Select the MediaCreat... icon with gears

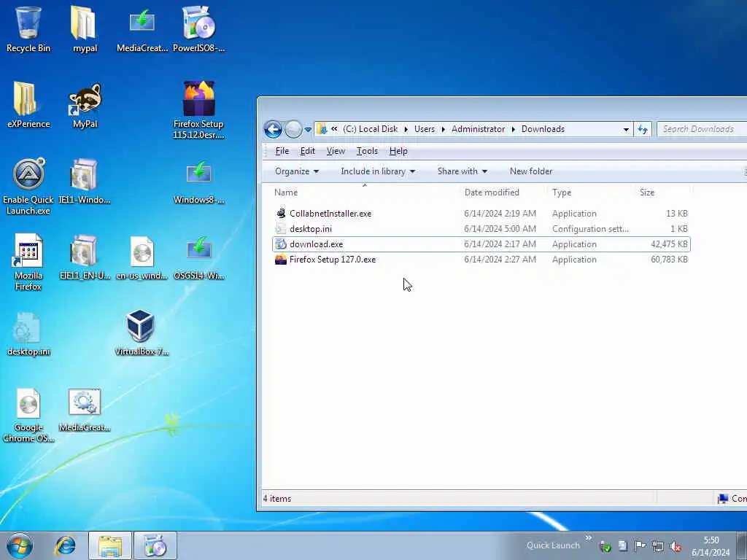[x=85, y=410]
